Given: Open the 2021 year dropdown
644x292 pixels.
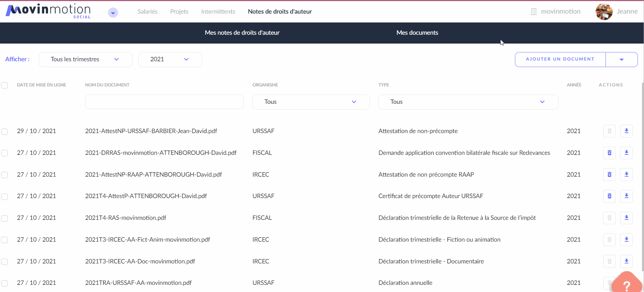Looking at the screenshot, I should pyautogui.click(x=170, y=60).
